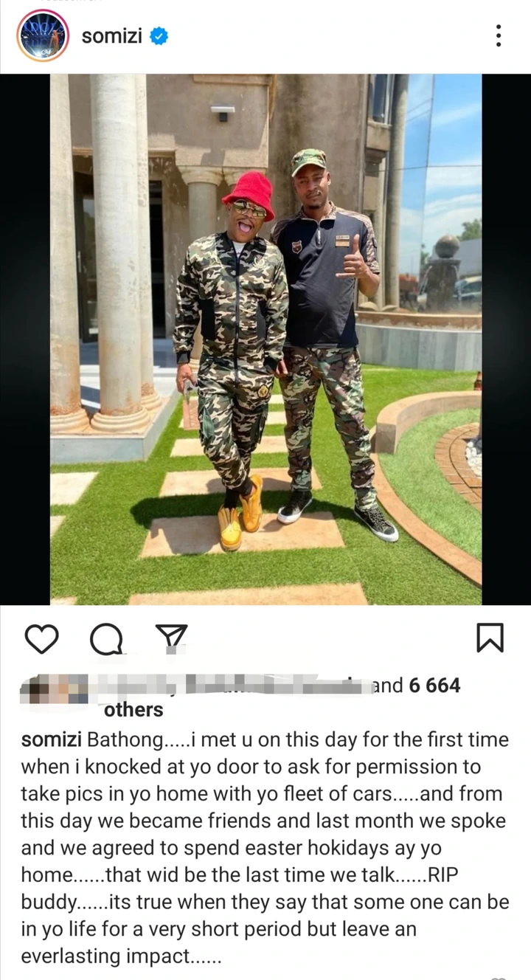Open the three-dot more options menu
The width and height of the screenshot is (531, 980).
coord(499,35)
